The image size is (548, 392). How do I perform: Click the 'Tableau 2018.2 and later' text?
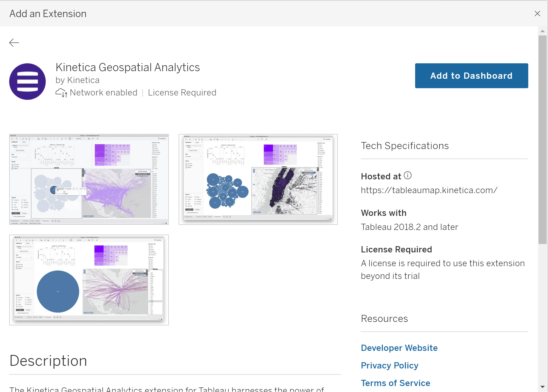[409, 227]
